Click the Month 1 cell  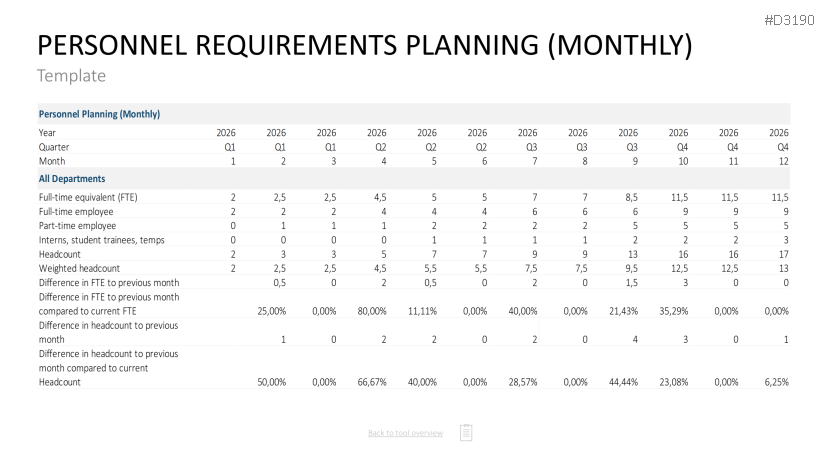[233, 160]
